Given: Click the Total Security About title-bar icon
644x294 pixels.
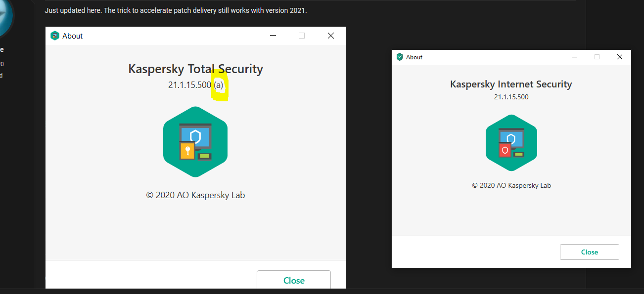Looking at the screenshot, I should point(55,36).
